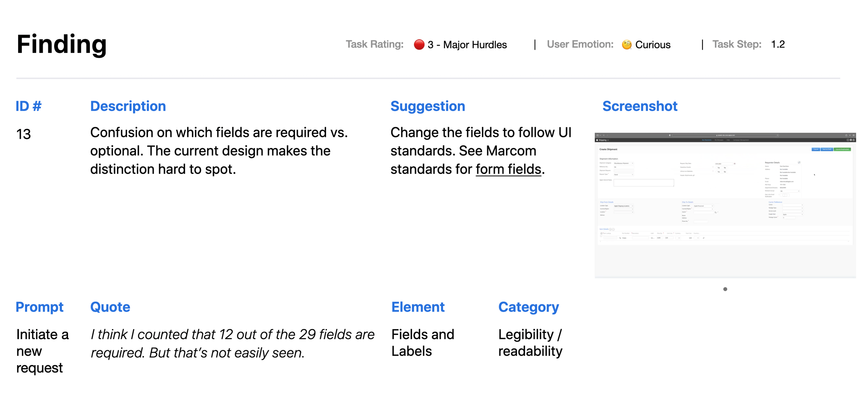868x410 pixels.
Task: Click the Create Shipment screenshot thumbnail
Action: pyautogui.click(x=725, y=205)
